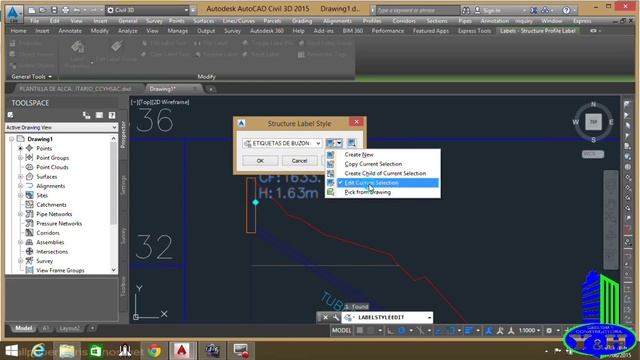Switch to the Labels - Structure Profile Label tab
This screenshot has height=360, width=640.
click(538, 31)
